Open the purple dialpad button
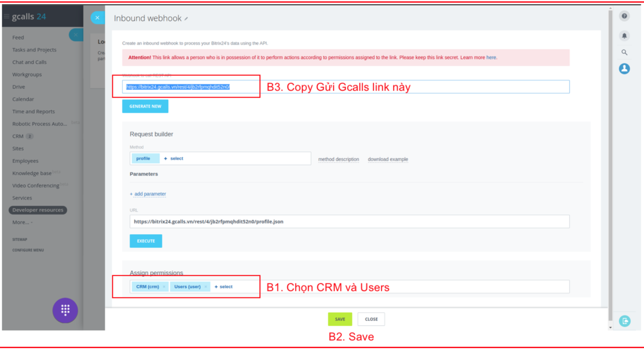 (65, 310)
